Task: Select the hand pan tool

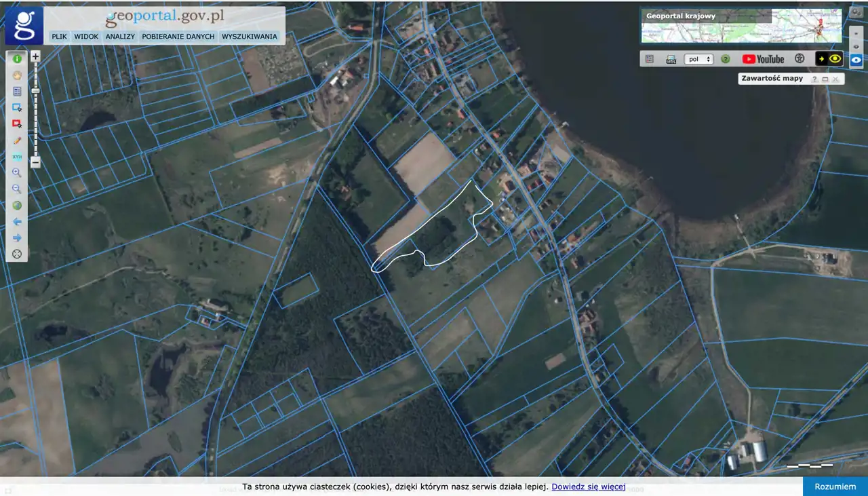Action: (17, 75)
